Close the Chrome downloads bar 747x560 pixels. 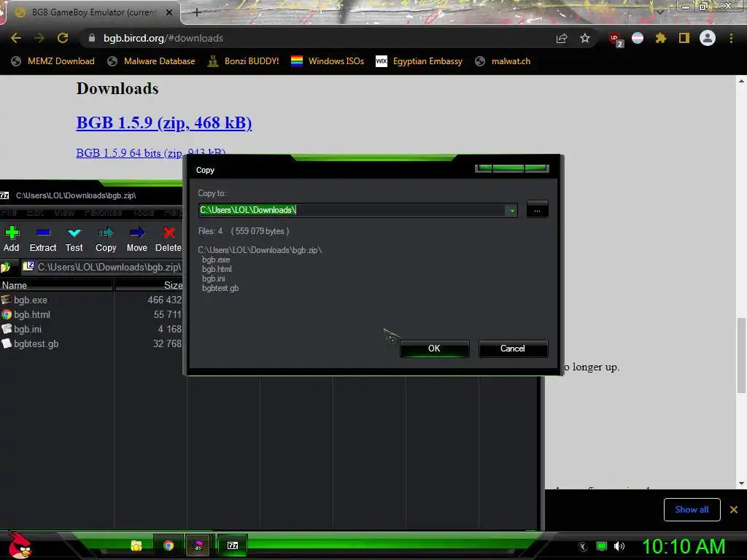coord(734,510)
